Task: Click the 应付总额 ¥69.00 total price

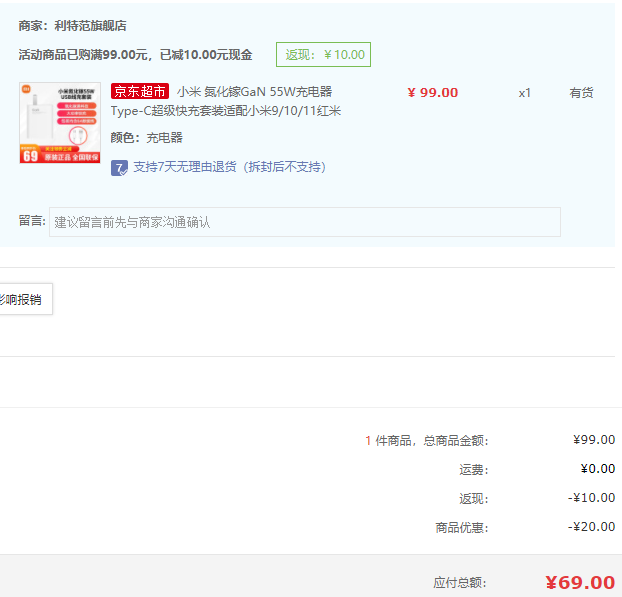Action: [x=579, y=583]
